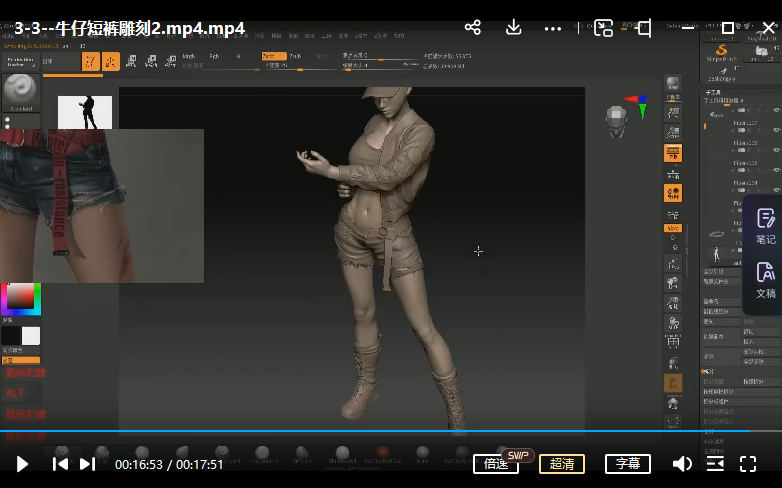Click the 00:16:53 elapsed time display
The width and height of the screenshot is (782, 488).
(x=138, y=465)
